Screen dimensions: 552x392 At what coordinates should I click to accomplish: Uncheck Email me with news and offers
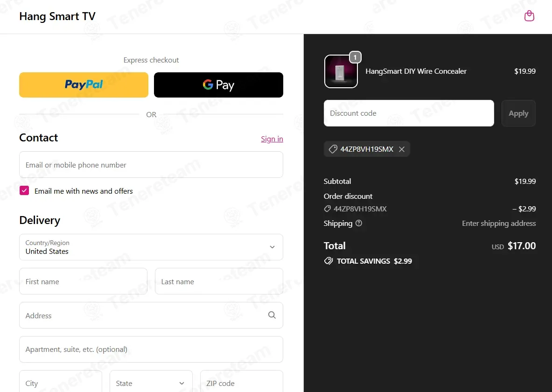click(x=24, y=190)
